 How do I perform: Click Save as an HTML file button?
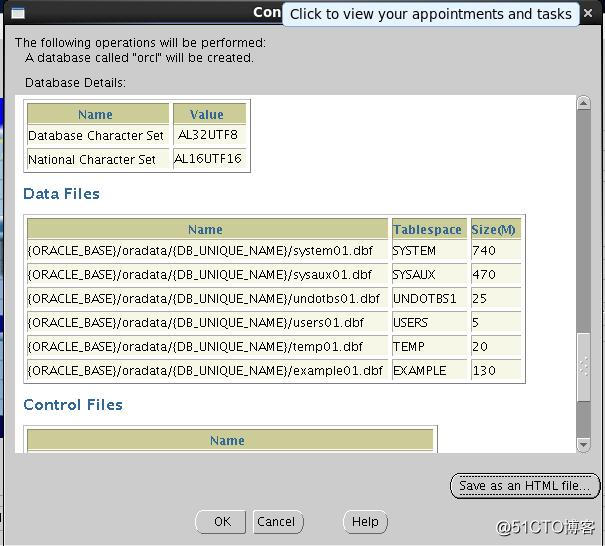coord(525,485)
